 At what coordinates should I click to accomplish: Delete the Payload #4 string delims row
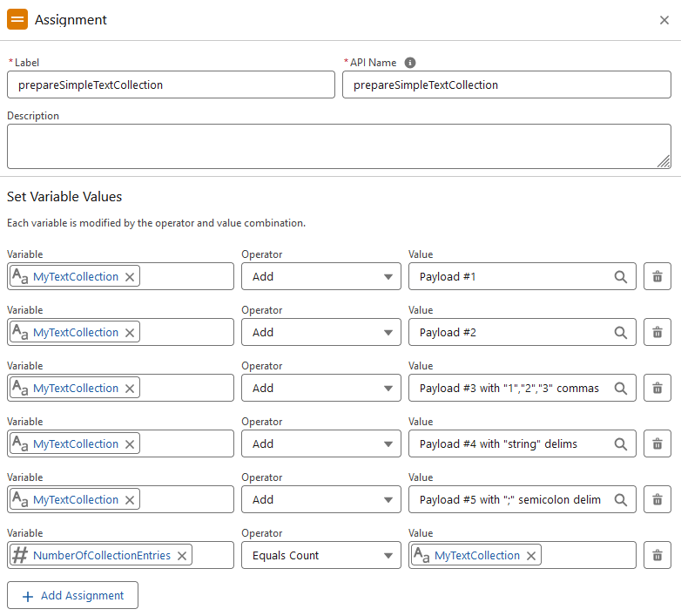click(x=657, y=443)
